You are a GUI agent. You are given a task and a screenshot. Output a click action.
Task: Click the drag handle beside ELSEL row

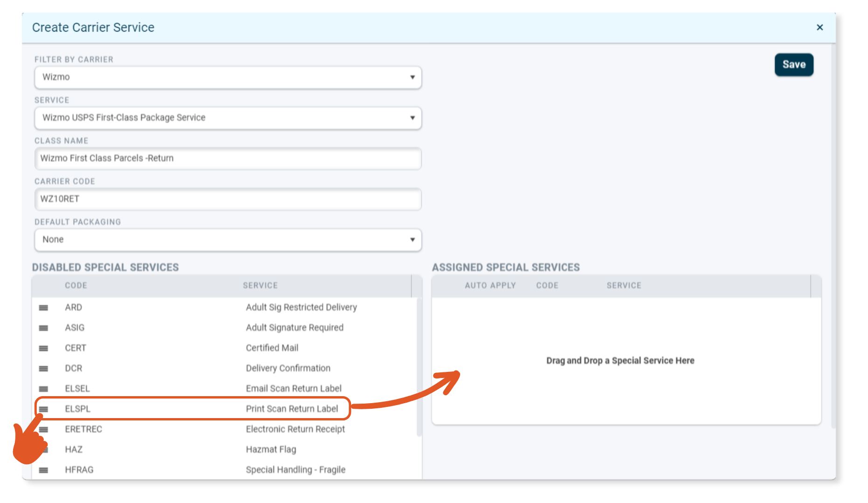tap(43, 388)
